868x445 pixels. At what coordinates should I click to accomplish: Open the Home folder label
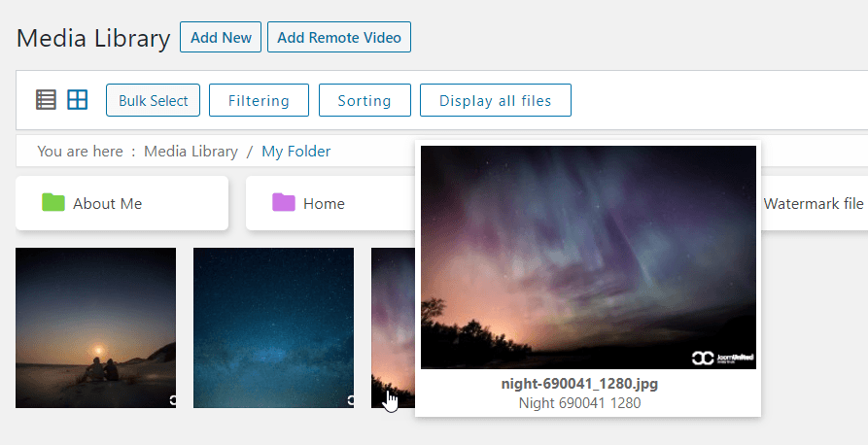[x=324, y=204]
